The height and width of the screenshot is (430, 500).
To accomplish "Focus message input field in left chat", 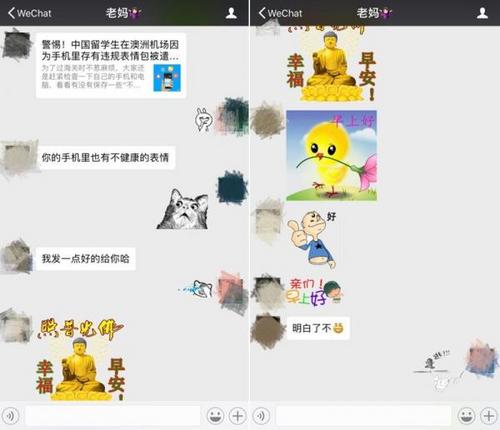I will (x=113, y=416).
